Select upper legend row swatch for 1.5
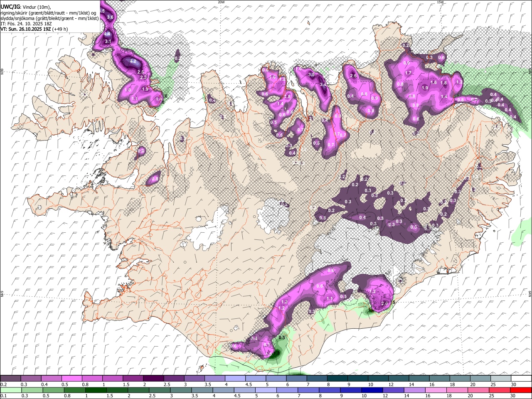Image resolution: width=532 pixels, height=399 pixels. [x=133, y=378]
